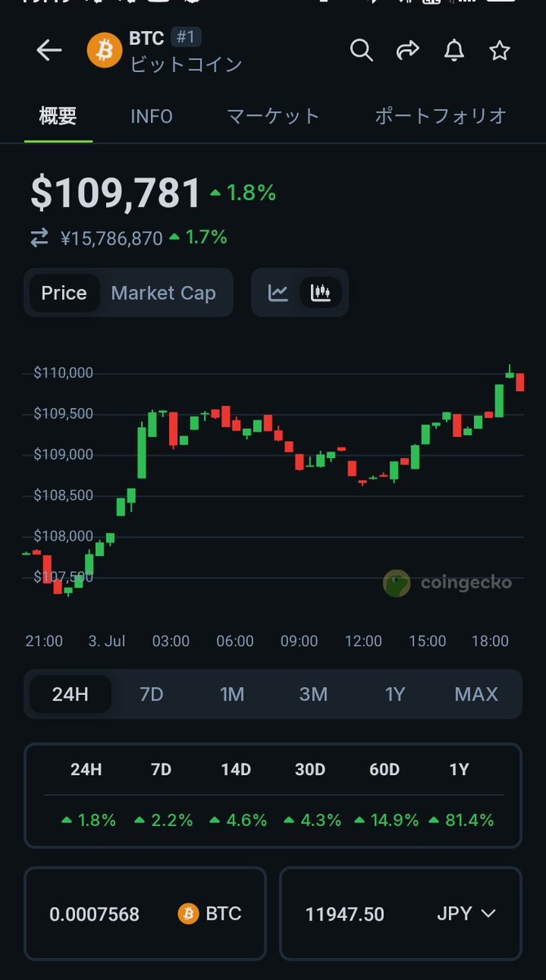Switch to the INFO tab
This screenshot has height=980, width=546.
152,116
